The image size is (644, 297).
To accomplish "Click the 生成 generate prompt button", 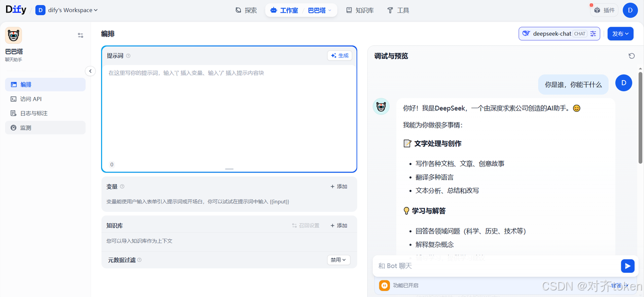I will (340, 56).
